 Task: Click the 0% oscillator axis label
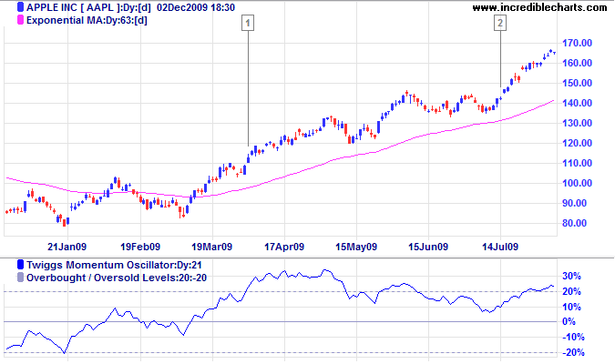pyautogui.click(x=569, y=321)
